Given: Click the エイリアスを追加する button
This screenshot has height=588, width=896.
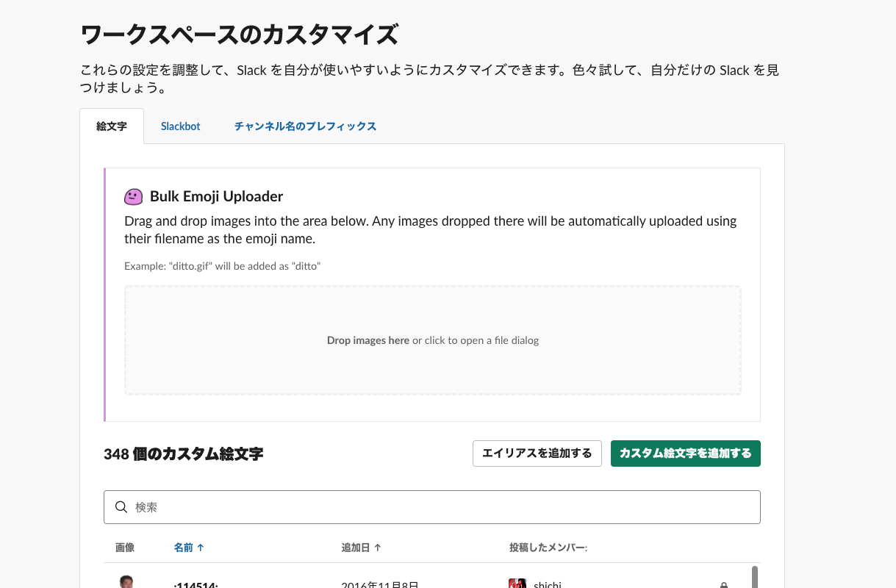Looking at the screenshot, I should click(x=537, y=453).
